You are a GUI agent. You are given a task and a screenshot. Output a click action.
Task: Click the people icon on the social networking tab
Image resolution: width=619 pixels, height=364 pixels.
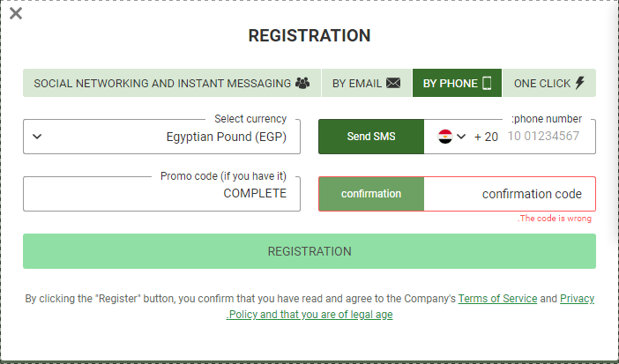click(302, 83)
